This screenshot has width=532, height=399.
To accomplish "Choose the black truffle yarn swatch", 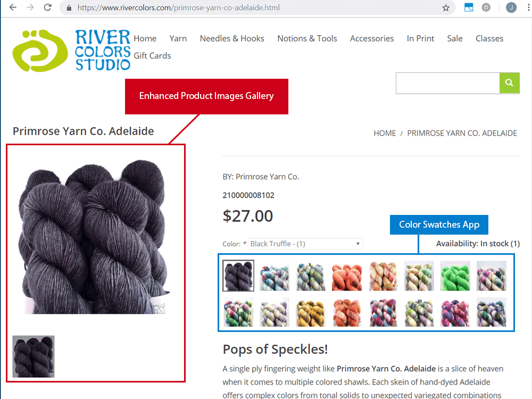I will 238,276.
